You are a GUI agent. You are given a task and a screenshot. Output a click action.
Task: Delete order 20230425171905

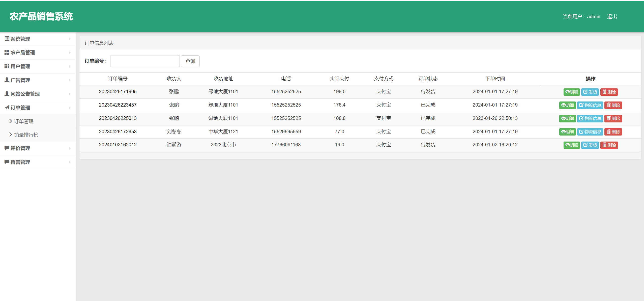click(609, 92)
